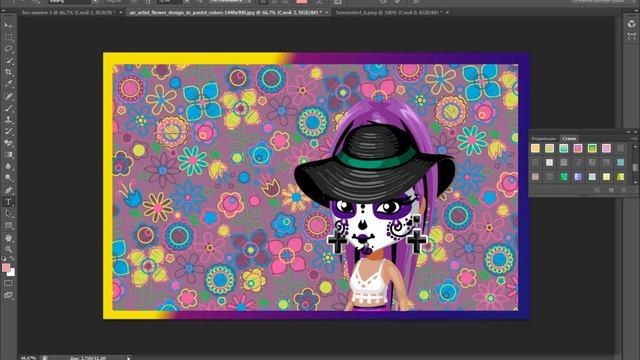Open the second icon in right collapsed dock
Viewport: 640px width, 360px height.
(x=631, y=36)
